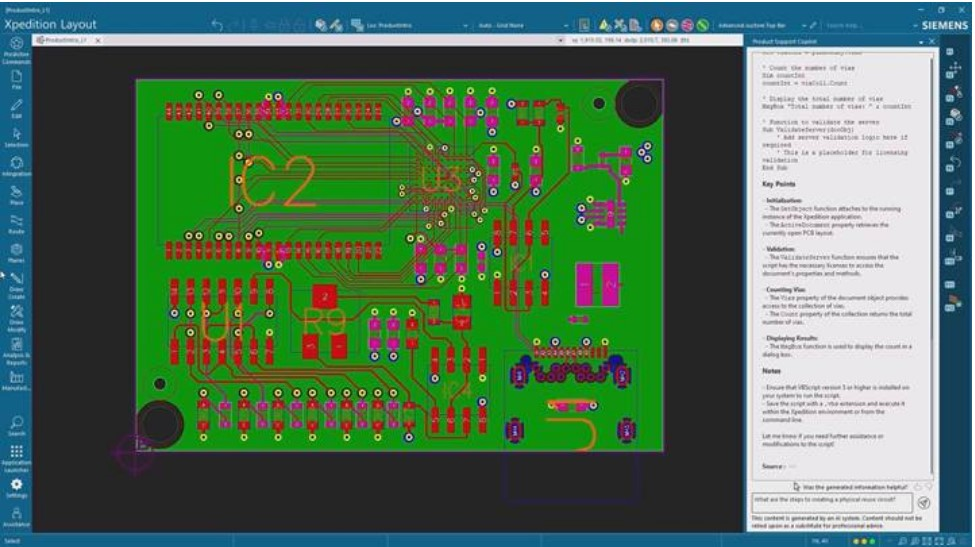Click the Integration sidebar icon
This screenshot has width=975, height=547.
[x=16, y=165]
